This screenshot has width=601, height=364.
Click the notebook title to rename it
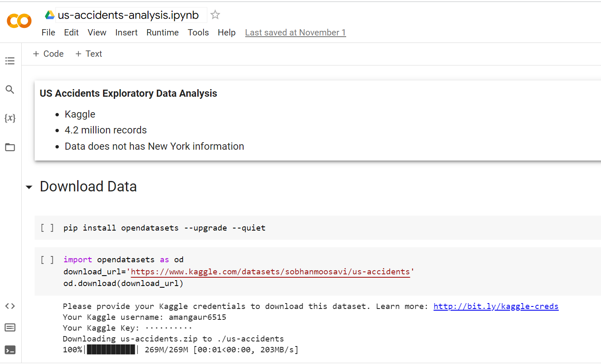[x=127, y=15]
